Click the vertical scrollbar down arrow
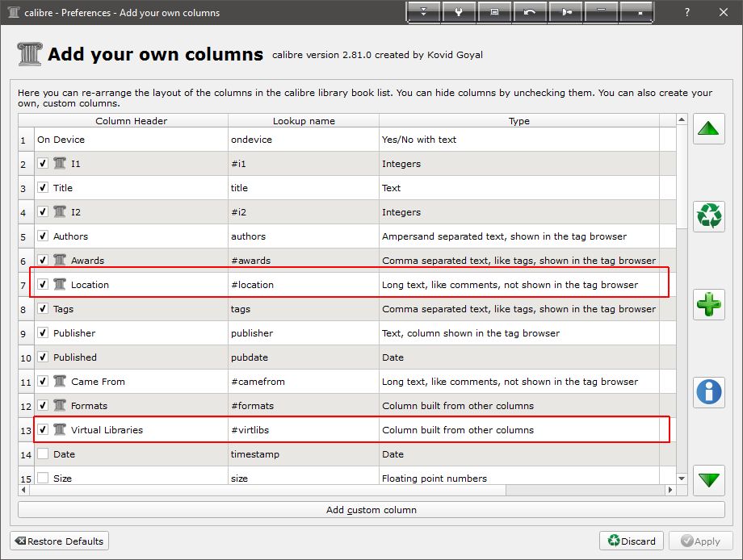The height and width of the screenshot is (560, 743). [x=682, y=479]
